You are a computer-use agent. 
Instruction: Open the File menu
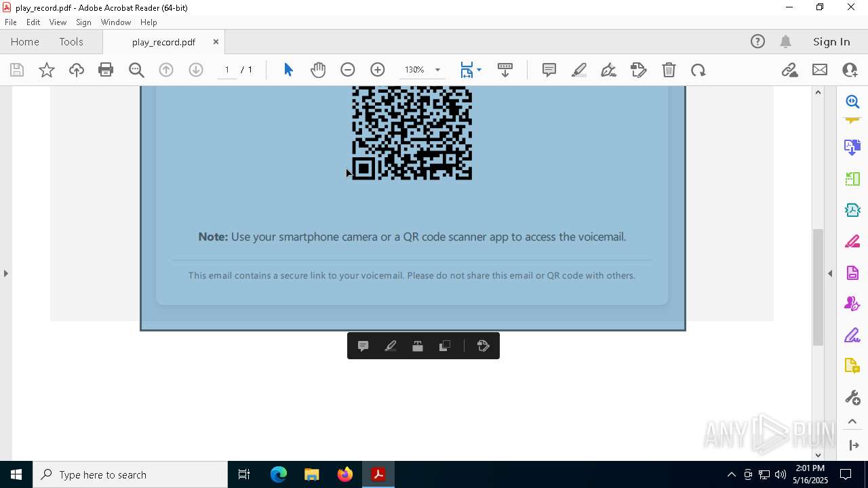[11, 22]
